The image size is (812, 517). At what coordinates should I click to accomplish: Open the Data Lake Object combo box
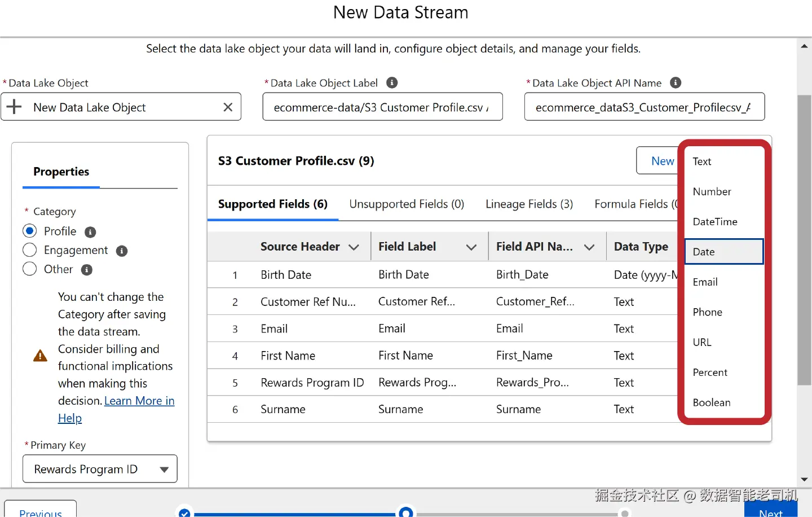pos(121,107)
